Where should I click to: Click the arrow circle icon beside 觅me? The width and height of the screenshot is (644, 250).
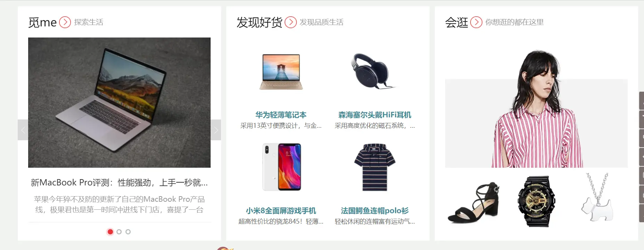65,22
